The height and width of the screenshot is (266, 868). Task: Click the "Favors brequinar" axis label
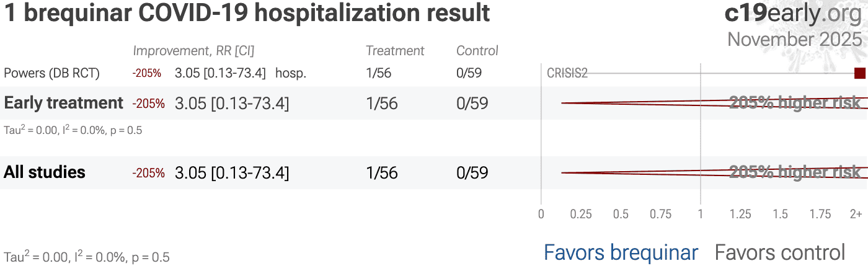621,252
